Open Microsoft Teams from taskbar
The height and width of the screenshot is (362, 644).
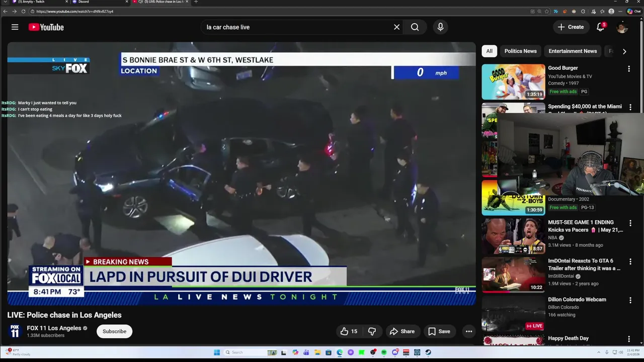tap(306, 352)
